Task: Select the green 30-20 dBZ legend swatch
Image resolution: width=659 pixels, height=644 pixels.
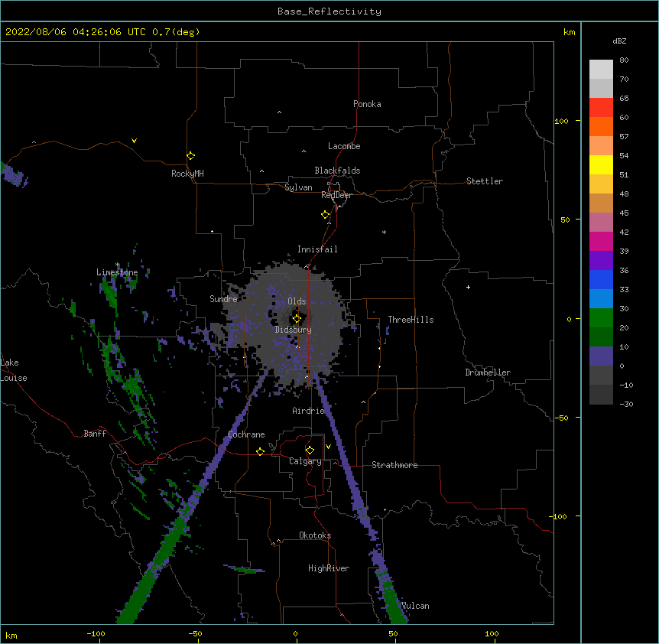Action: pos(601,318)
